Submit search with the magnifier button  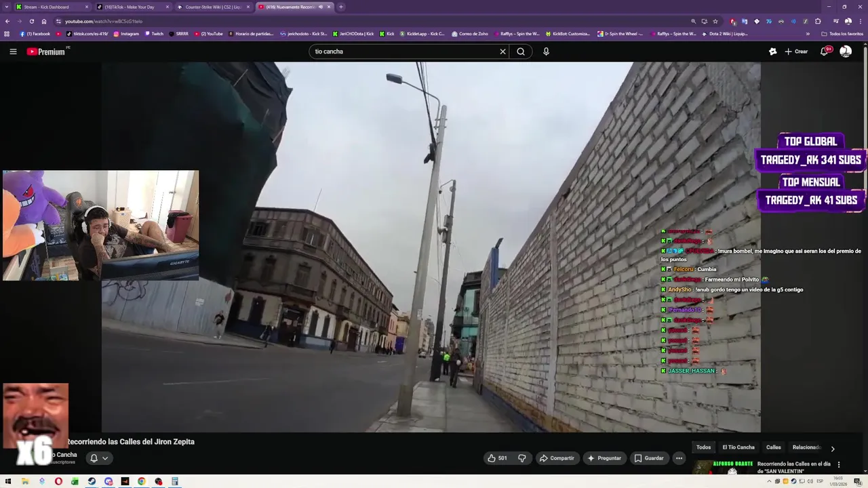coord(521,52)
